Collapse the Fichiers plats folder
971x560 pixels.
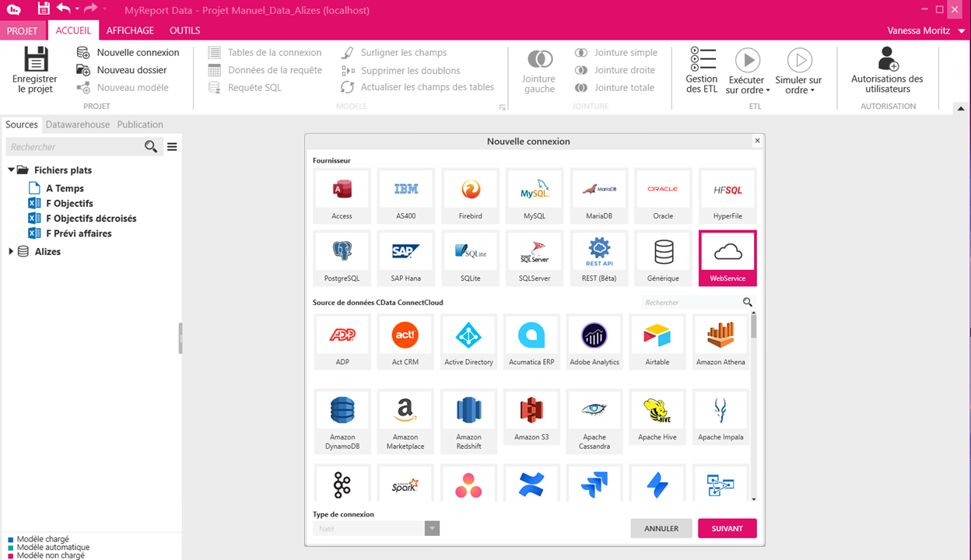pyautogui.click(x=11, y=170)
